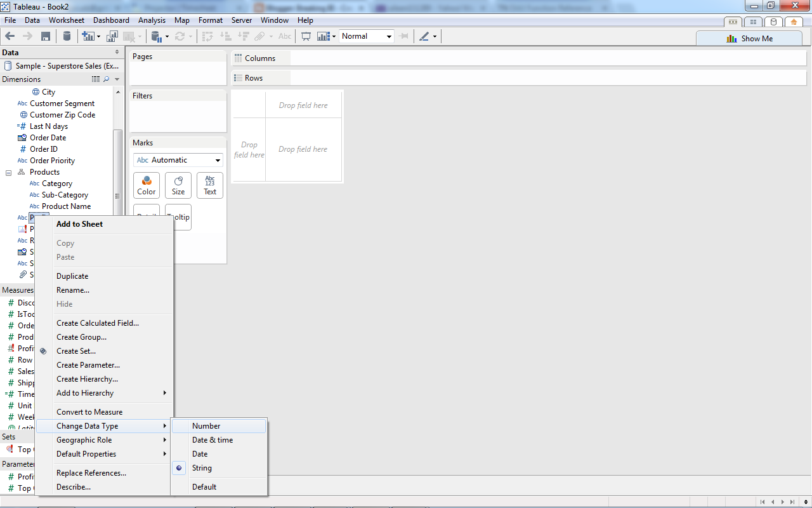Click Sample - Superstore Sales data source
The image size is (812, 508).
point(61,66)
